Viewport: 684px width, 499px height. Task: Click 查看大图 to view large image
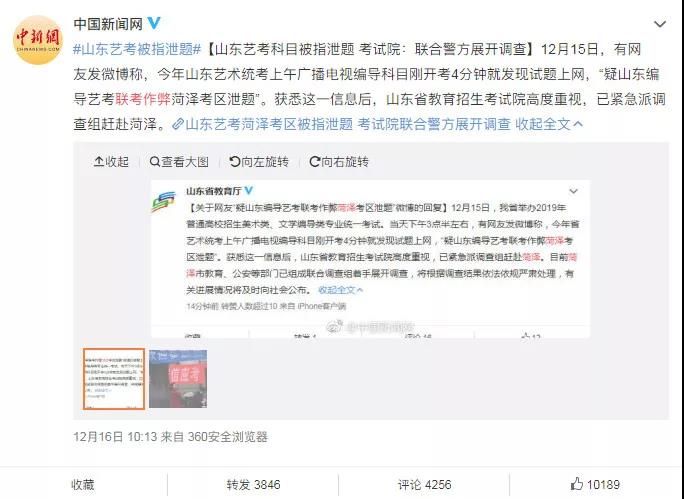click(x=179, y=162)
